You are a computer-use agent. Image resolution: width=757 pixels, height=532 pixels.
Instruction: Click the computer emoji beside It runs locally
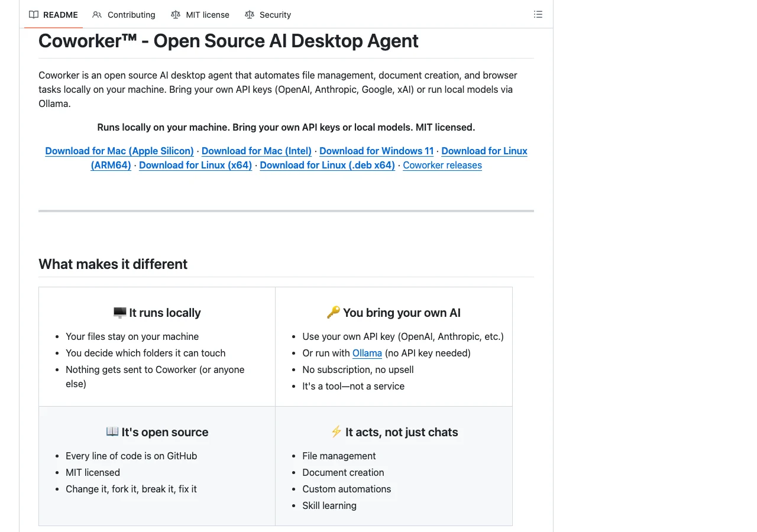tap(119, 312)
